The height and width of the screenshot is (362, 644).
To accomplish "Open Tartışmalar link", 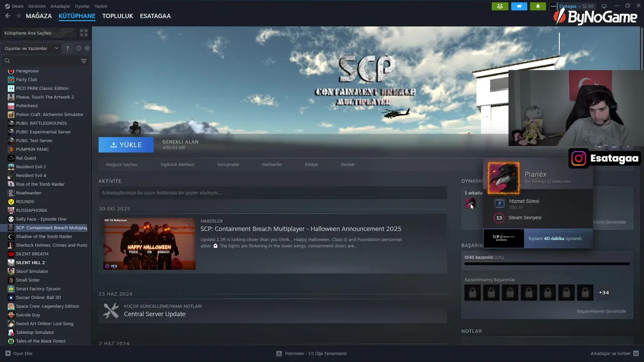I will click(228, 164).
